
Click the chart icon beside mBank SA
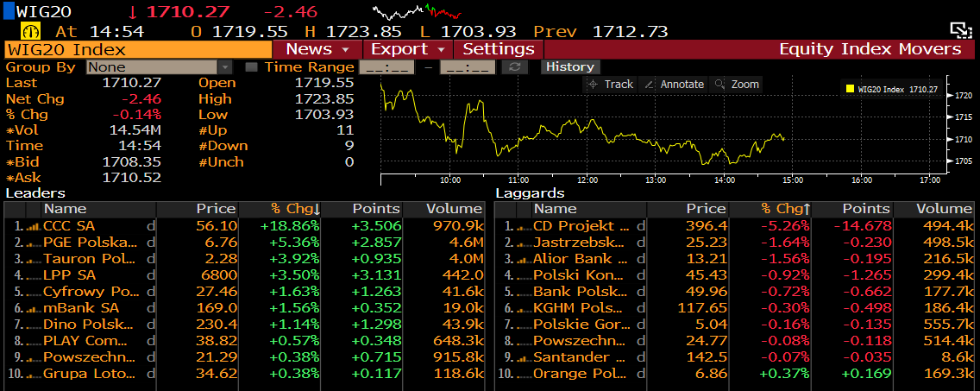pos(33,308)
